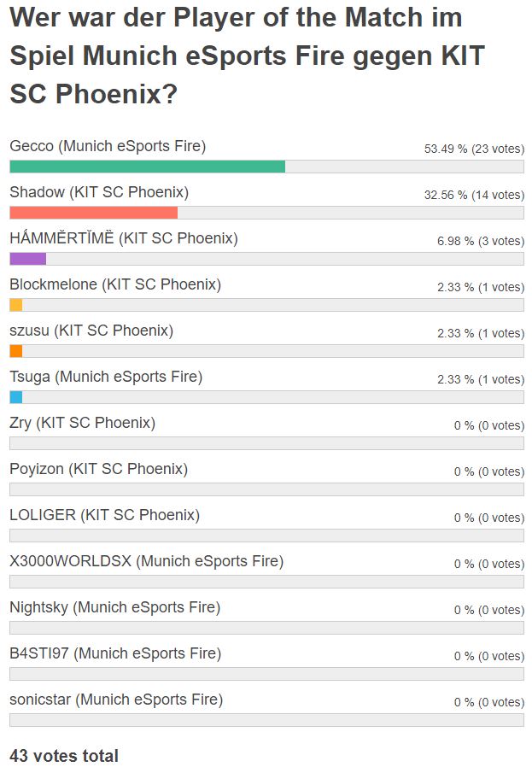Click the blue Tsuga bar segment

click(x=16, y=397)
